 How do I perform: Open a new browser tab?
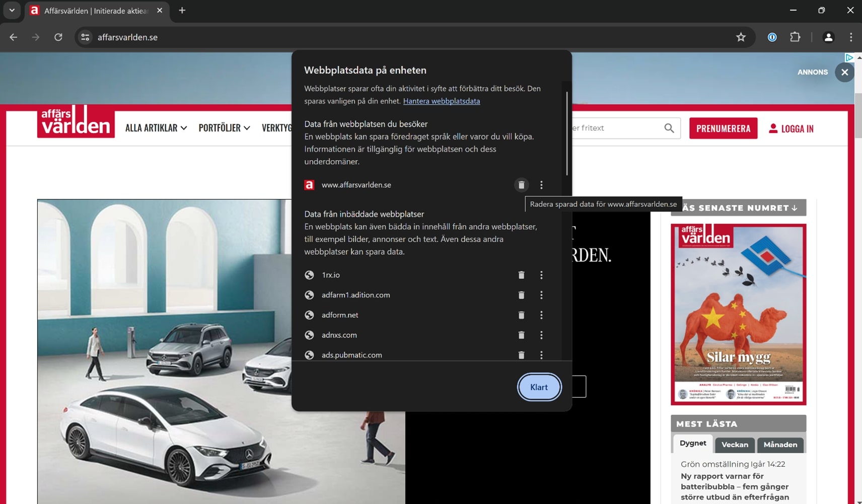click(182, 11)
